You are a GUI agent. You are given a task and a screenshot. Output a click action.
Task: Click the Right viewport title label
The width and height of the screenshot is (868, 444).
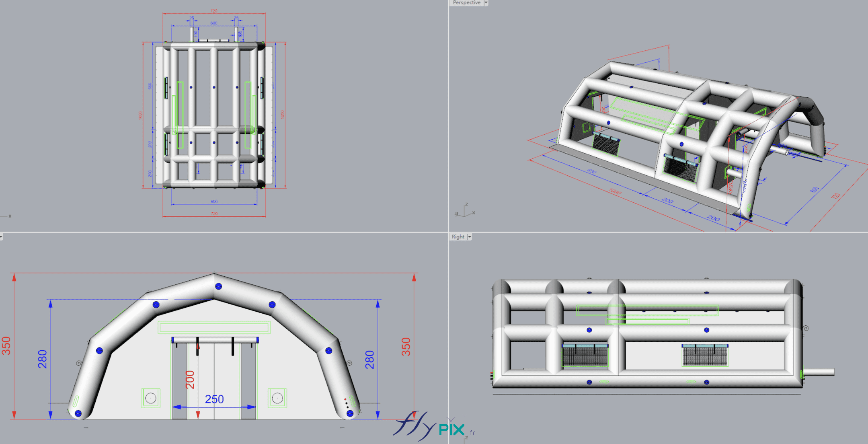coord(458,237)
